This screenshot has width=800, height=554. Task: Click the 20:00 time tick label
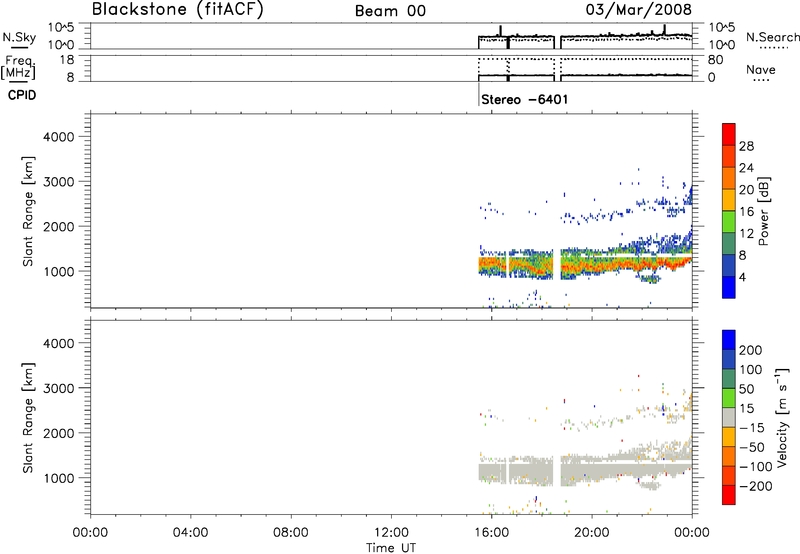pyautogui.click(x=592, y=533)
